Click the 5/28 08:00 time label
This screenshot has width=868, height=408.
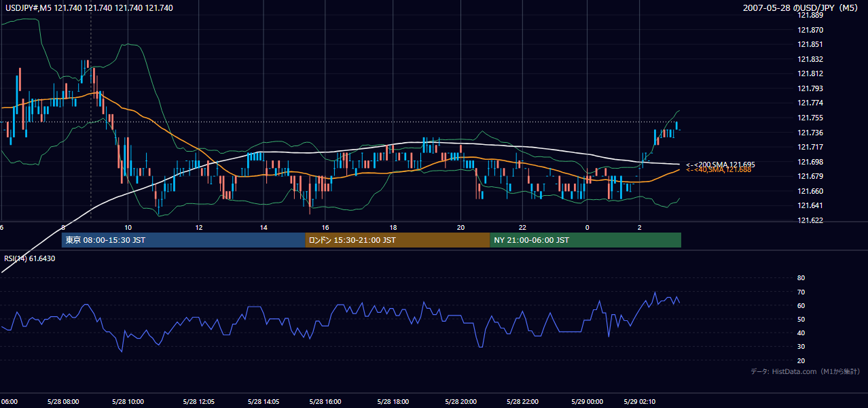tap(63, 402)
